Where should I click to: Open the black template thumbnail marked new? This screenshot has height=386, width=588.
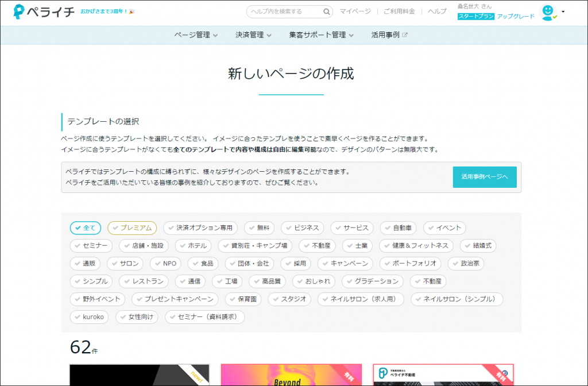[139, 375]
